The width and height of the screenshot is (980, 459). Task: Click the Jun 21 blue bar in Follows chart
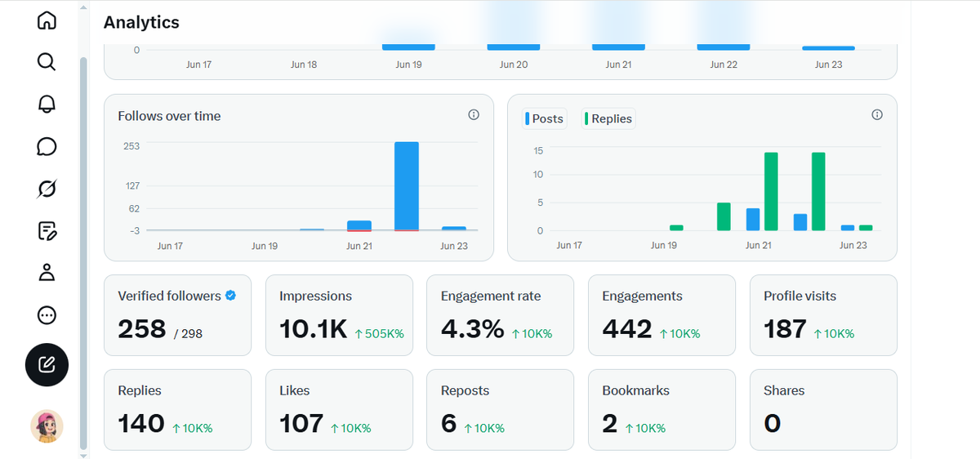pyautogui.click(x=359, y=225)
